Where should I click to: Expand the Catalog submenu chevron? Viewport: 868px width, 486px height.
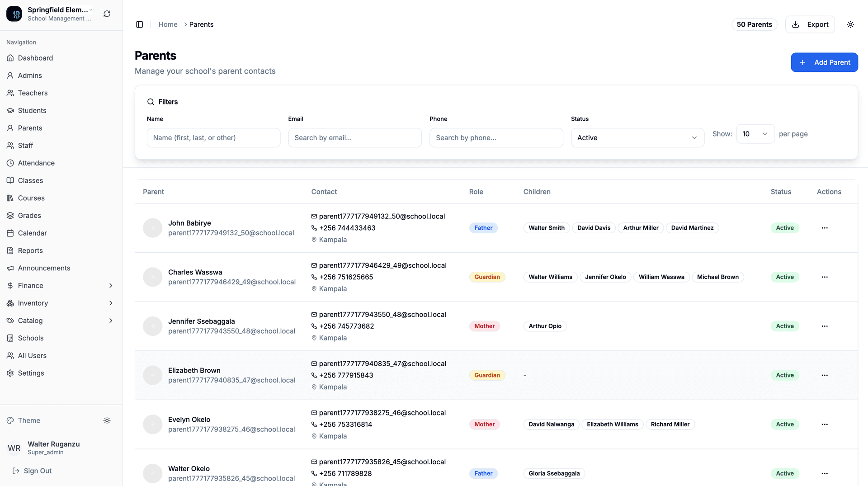pos(111,321)
